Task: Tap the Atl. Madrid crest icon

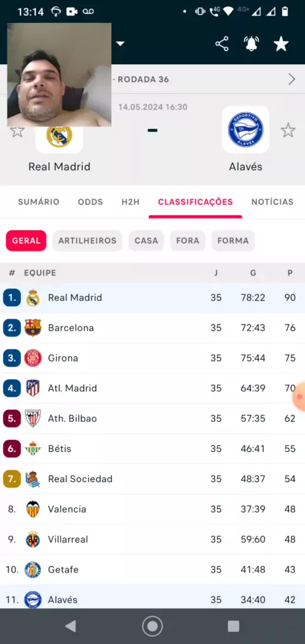Action: point(33,388)
